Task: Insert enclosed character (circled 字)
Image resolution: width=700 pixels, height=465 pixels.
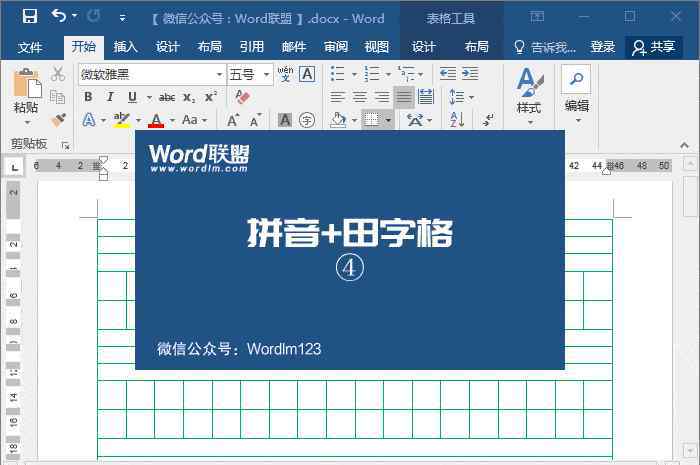Action: [307, 120]
